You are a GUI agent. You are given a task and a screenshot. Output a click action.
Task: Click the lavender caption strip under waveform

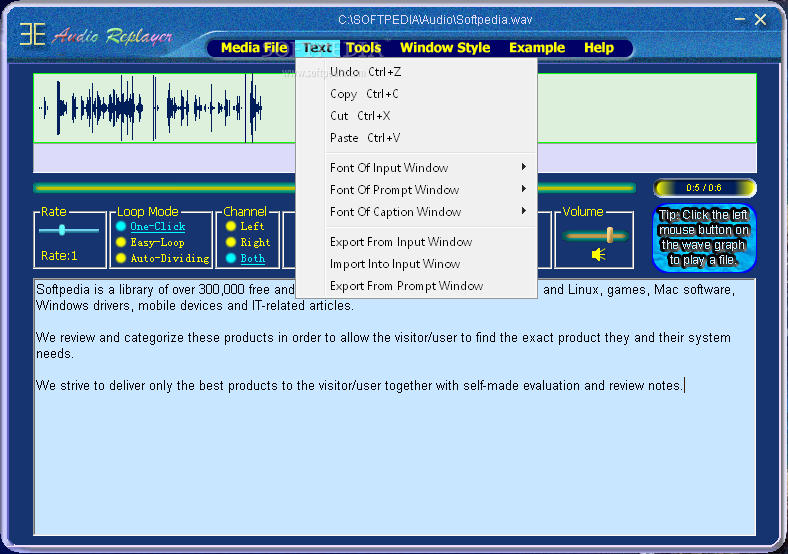tap(395, 158)
